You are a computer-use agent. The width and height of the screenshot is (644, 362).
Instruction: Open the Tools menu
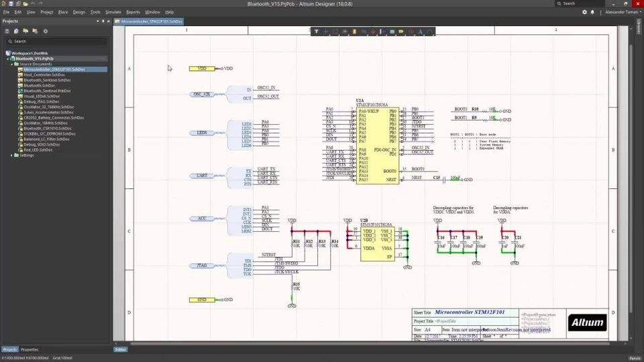click(95, 12)
